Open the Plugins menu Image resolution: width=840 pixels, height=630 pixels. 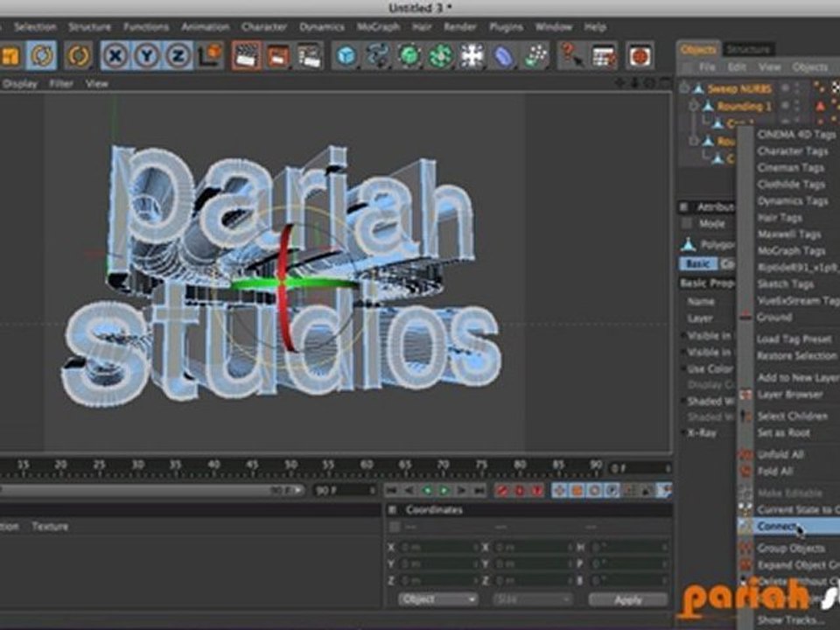(506, 27)
